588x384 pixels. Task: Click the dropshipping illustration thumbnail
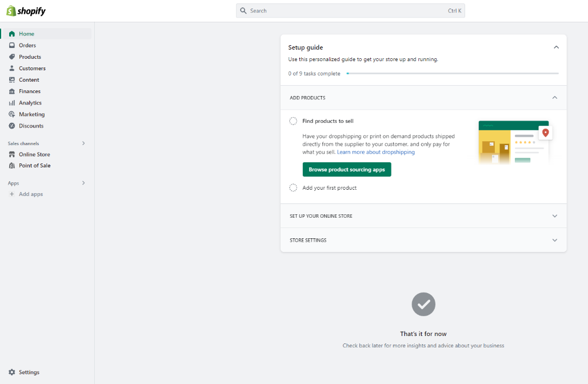tap(515, 142)
